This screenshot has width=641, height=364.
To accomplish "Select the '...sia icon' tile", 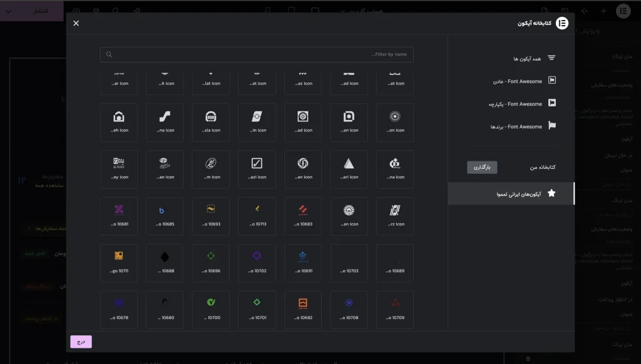I will tap(210, 123).
